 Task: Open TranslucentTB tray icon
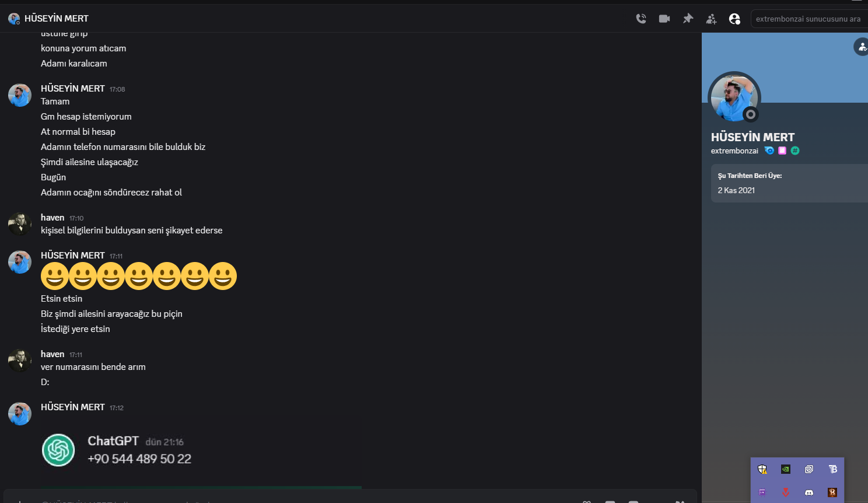click(x=832, y=469)
